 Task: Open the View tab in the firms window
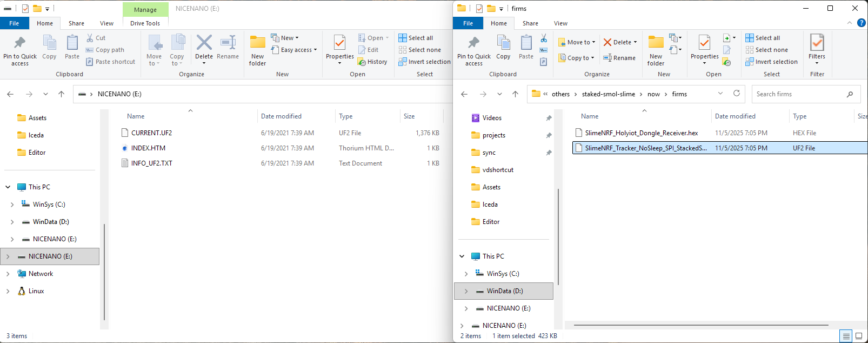[x=560, y=23]
